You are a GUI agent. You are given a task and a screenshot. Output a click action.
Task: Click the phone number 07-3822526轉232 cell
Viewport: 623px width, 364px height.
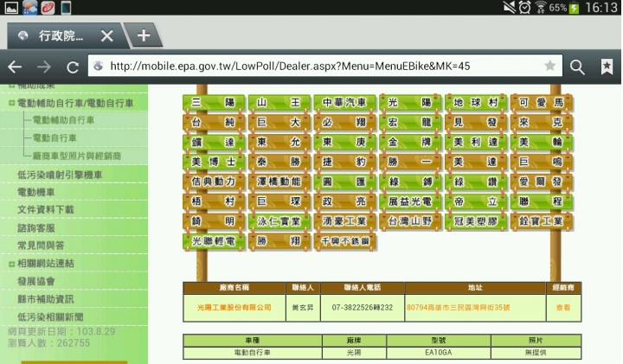tap(363, 307)
